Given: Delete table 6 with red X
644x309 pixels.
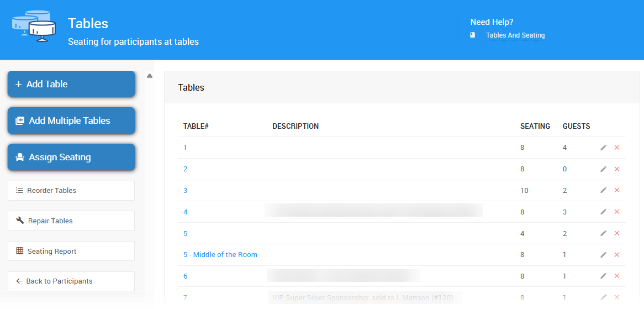Looking at the screenshot, I should coord(616,276).
